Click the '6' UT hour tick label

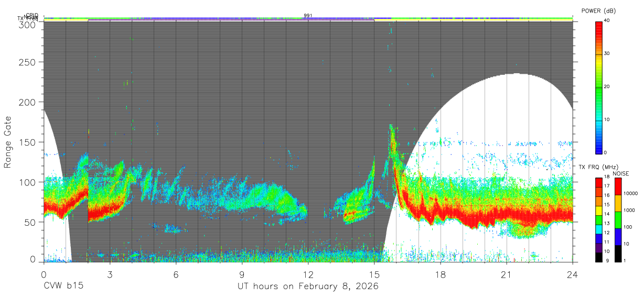coord(176,274)
